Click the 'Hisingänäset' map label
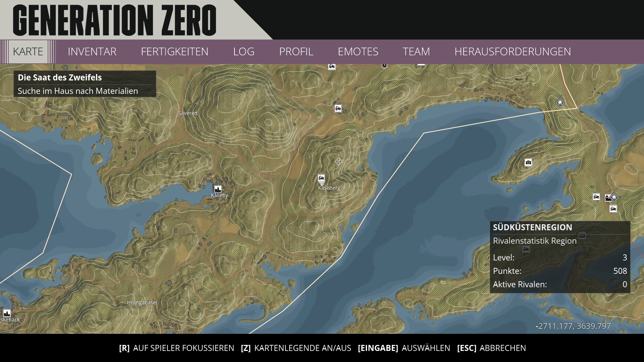The width and height of the screenshot is (644, 362). (142, 303)
